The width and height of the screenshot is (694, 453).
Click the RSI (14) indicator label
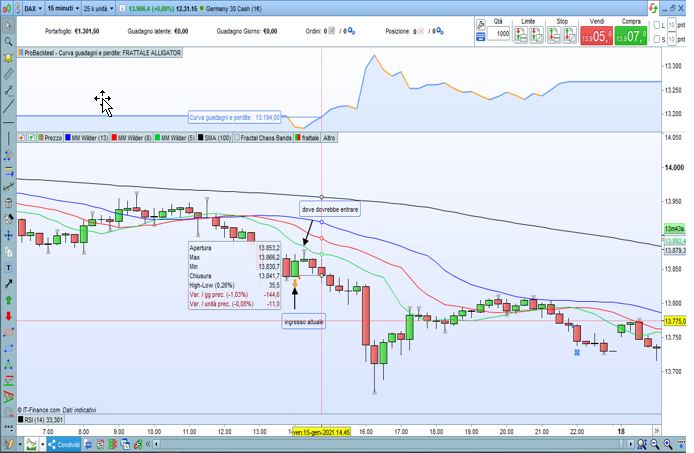41,419
